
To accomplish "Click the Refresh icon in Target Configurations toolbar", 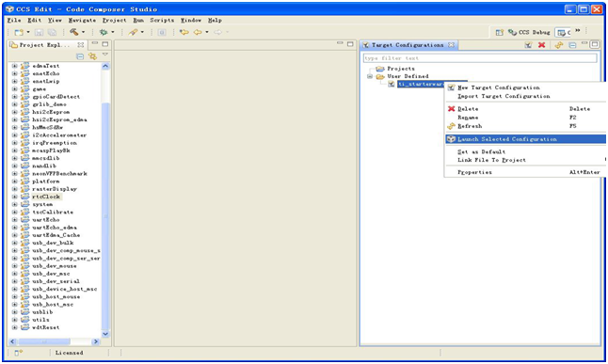I will click(558, 45).
